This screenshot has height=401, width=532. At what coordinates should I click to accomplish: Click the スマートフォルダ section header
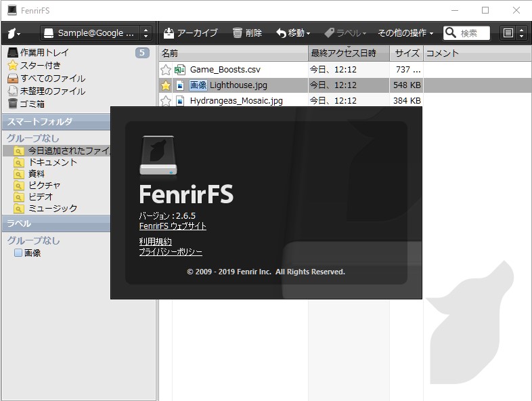(x=56, y=121)
